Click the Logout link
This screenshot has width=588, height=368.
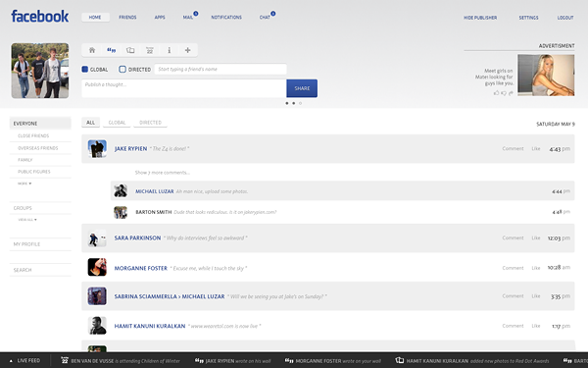click(x=565, y=18)
